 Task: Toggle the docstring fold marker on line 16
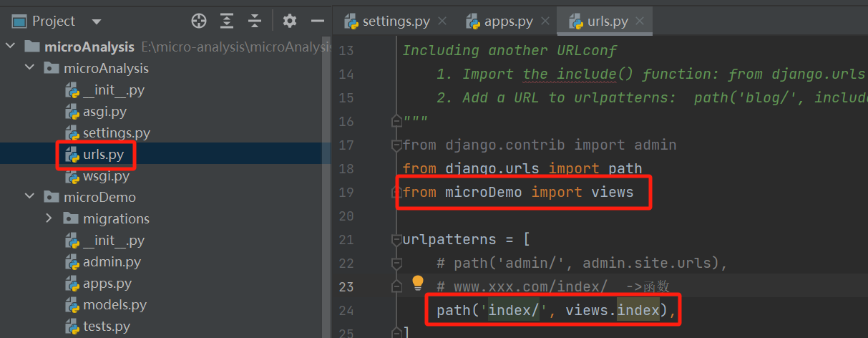pyautogui.click(x=396, y=122)
